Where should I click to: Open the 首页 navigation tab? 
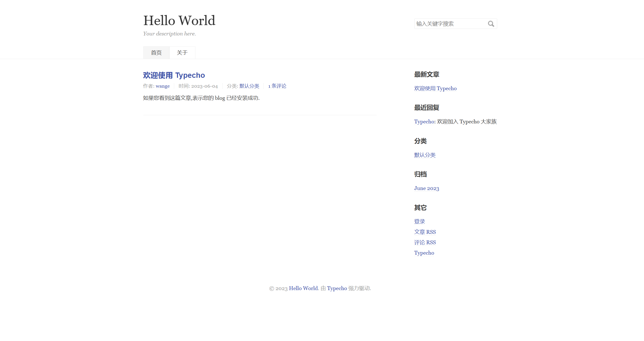coord(156,53)
